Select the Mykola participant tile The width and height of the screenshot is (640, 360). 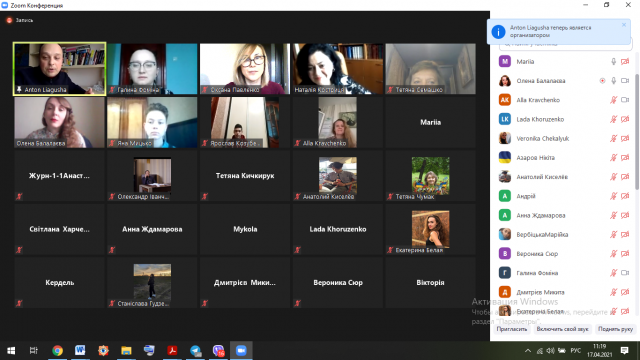tap(245, 229)
